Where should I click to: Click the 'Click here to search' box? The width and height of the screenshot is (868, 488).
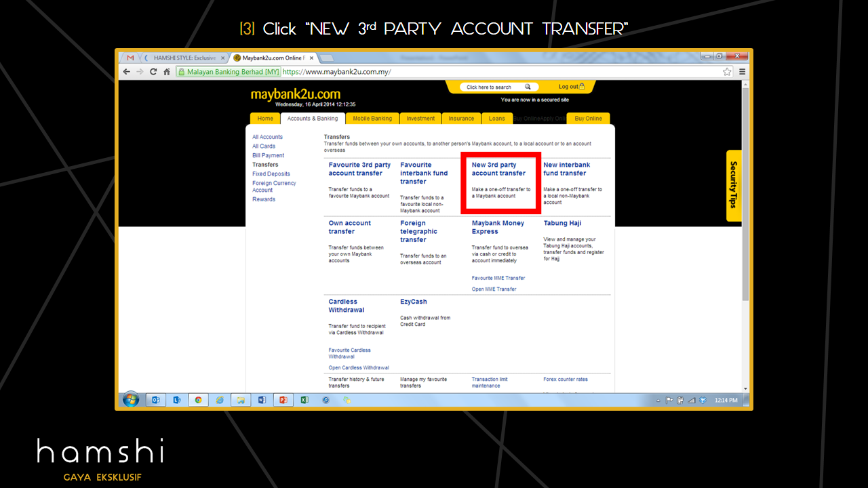(x=499, y=87)
